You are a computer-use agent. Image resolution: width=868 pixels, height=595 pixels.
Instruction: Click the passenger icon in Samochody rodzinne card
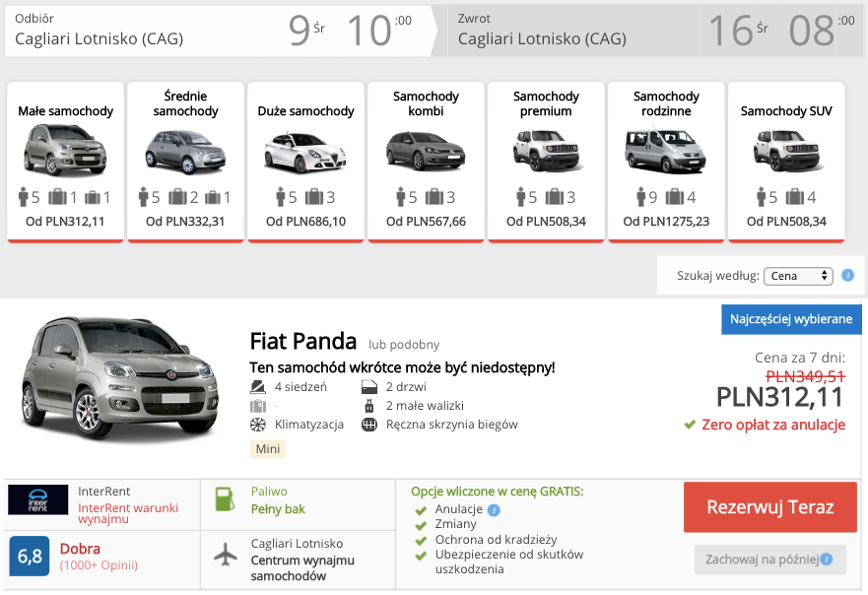641,196
